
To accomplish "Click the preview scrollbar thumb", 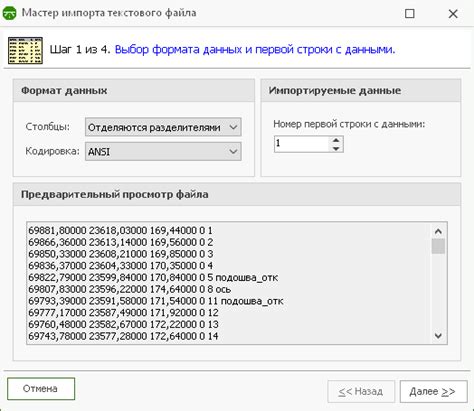I will click(438, 246).
